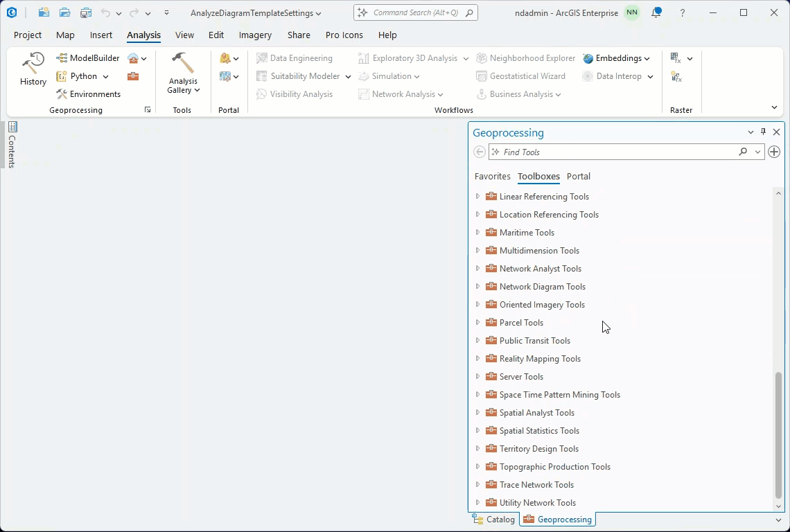Open the Analysis Gallery
Screen dimensions: 790x532
(x=182, y=74)
